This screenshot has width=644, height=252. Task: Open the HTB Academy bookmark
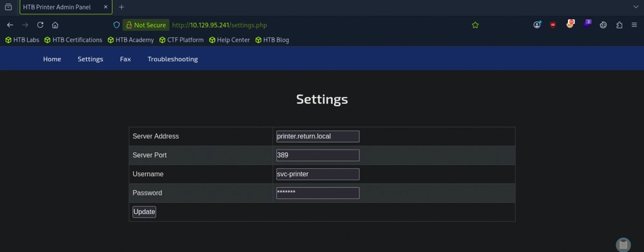[x=131, y=40]
